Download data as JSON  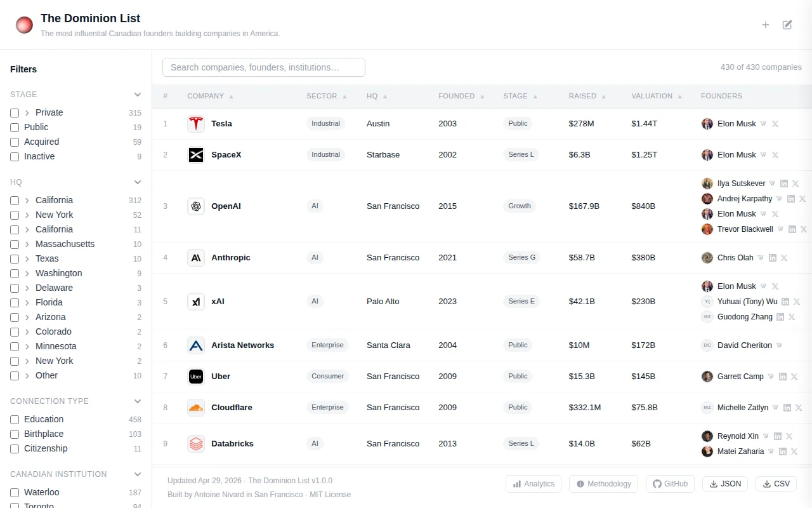(725, 484)
